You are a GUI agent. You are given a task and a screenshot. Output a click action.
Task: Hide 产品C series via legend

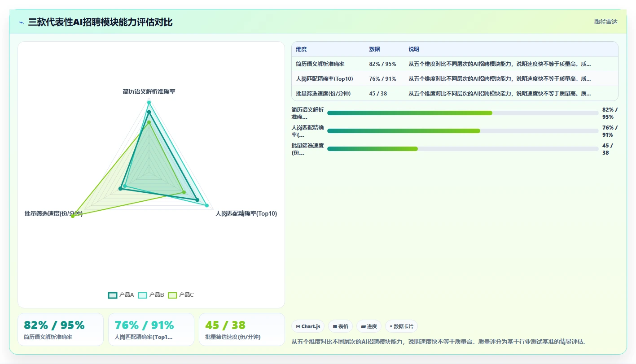tap(181, 295)
